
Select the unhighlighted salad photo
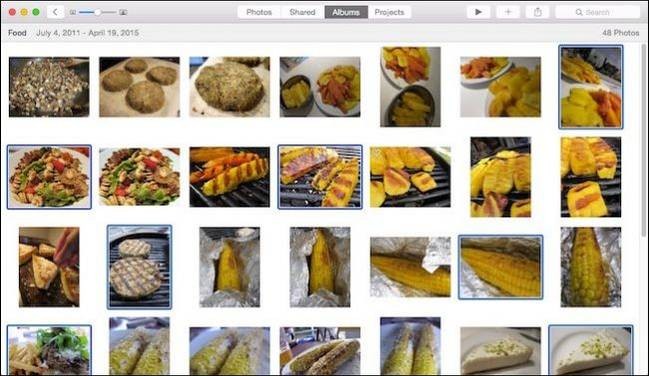pyautogui.click(x=139, y=177)
